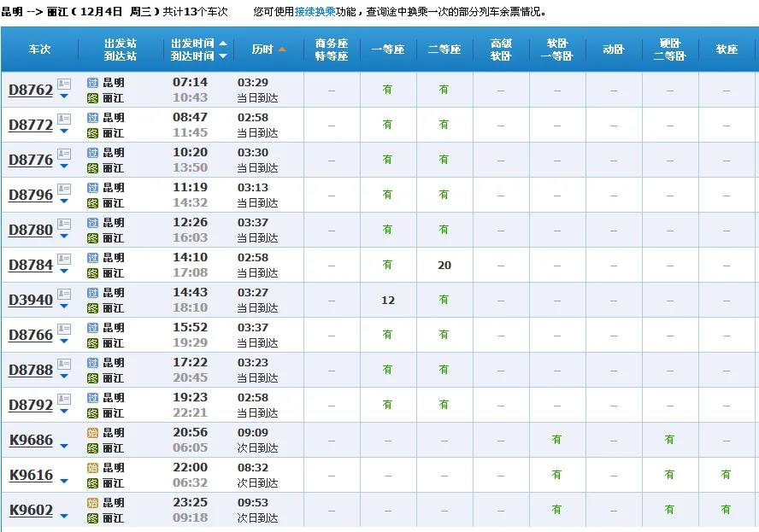
Task: Toggle ascending sort on 出发时间 column
Action: pyautogui.click(x=222, y=44)
